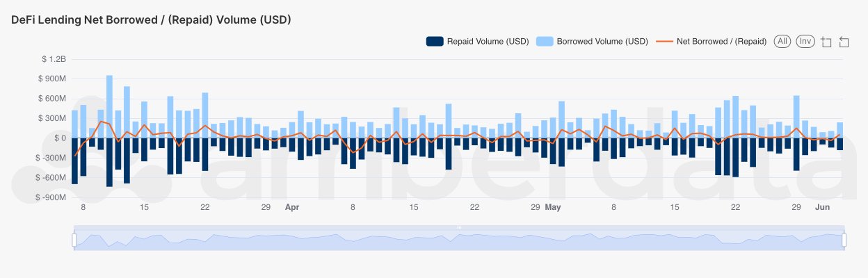The width and height of the screenshot is (868, 278).
Task: Click the $ 300M y-axis label
Action: 52,119
